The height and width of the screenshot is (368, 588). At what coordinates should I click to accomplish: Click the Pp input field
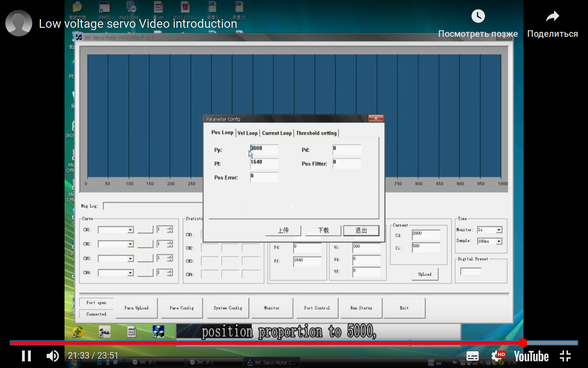coord(264,150)
